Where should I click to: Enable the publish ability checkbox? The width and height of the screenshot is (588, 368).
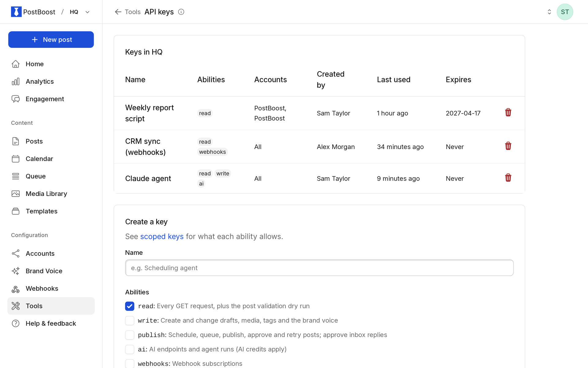coord(130,335)
